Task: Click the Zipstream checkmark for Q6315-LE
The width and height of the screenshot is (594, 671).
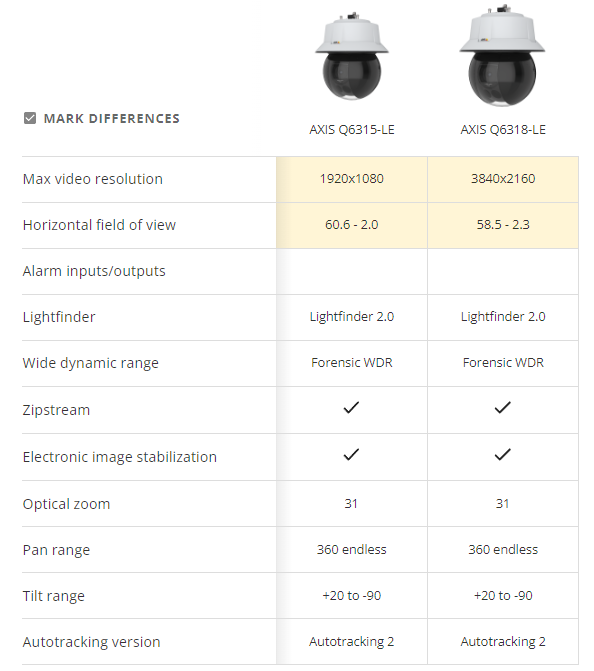Action: coord(351,408)
